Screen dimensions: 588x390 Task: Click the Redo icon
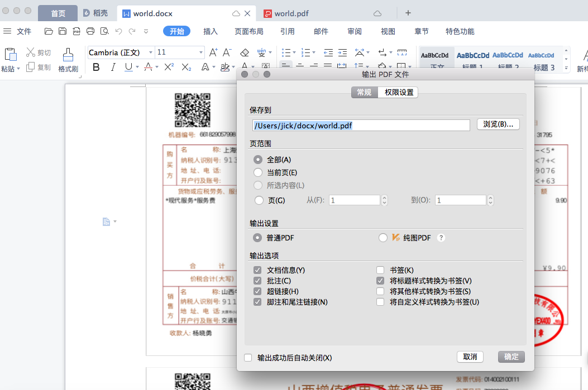pos(132,32)
